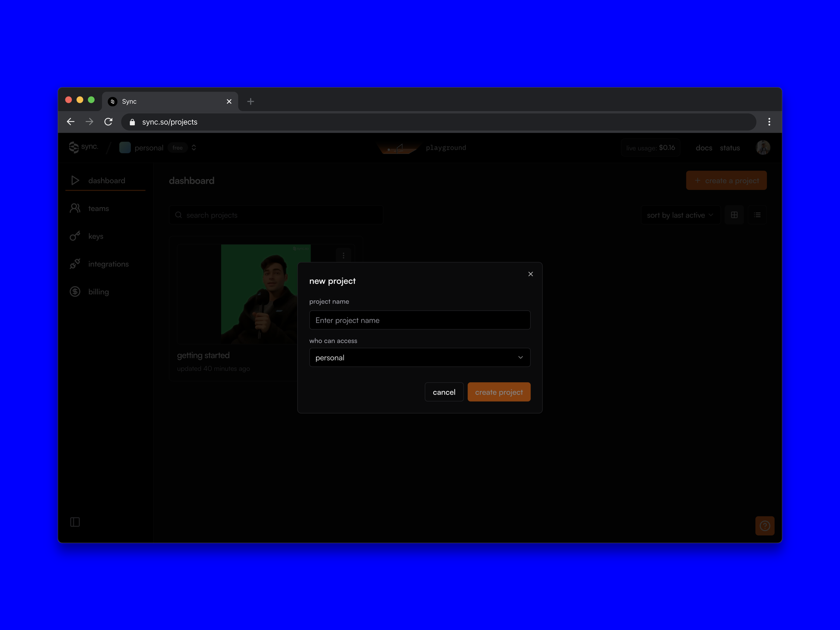Open the workspace switcher next to 'personal'
Viewport: 840px width, 630px height.
194,147
